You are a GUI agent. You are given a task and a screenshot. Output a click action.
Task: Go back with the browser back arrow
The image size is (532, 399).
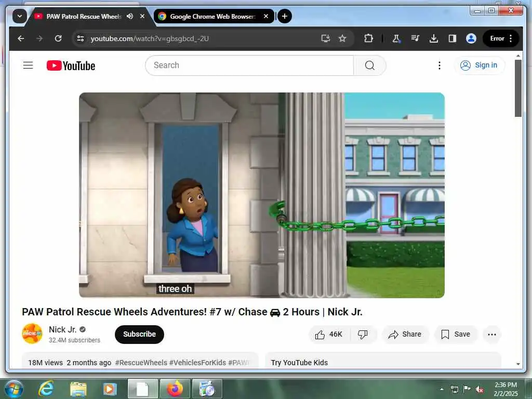coord(21,38)
